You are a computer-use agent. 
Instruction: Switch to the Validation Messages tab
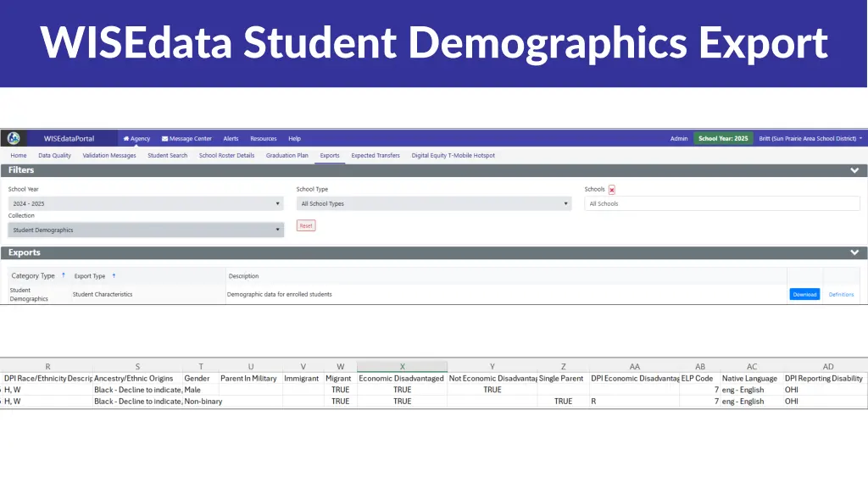[109, 156]
